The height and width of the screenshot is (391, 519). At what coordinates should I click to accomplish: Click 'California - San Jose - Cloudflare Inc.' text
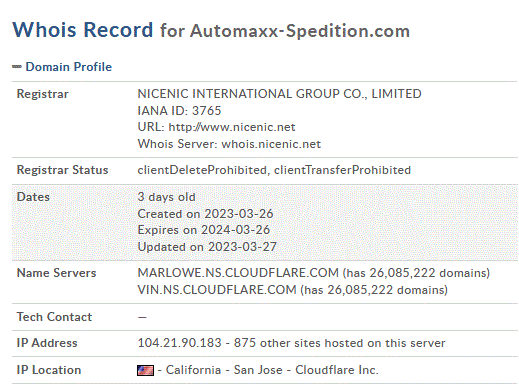tap(272, 370)
